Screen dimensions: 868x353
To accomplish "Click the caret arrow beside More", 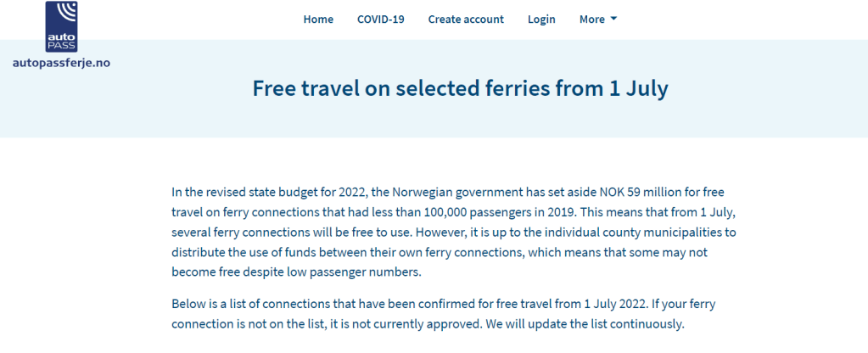I will (613, 20).
